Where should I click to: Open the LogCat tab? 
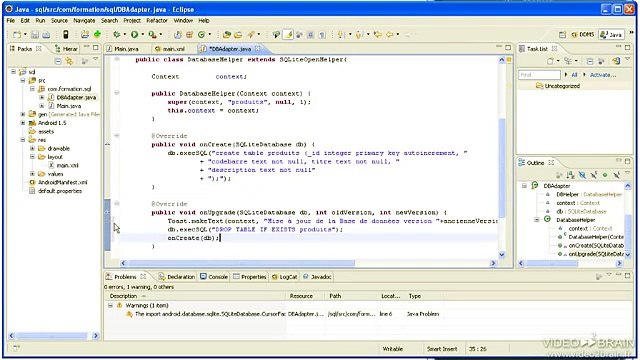point(284,277)
